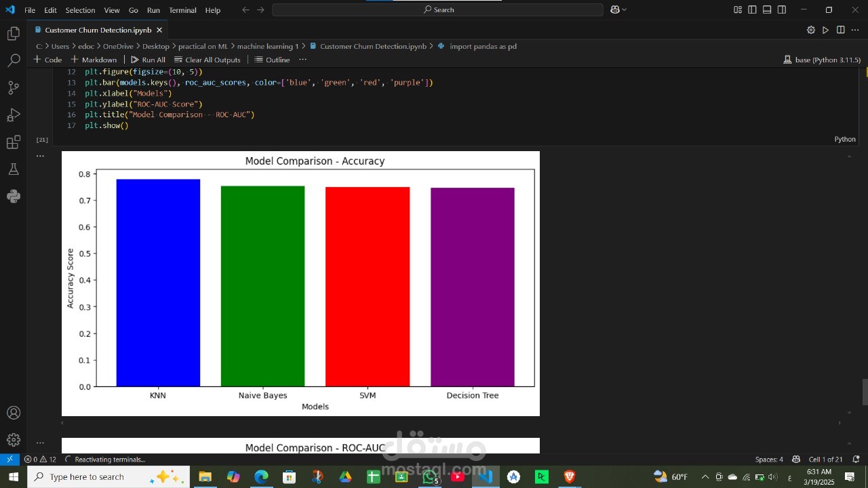Image resolution: width=868 pixels, height=488 pixels.
Task: Open the Python extension view
Action: point(14,197)
